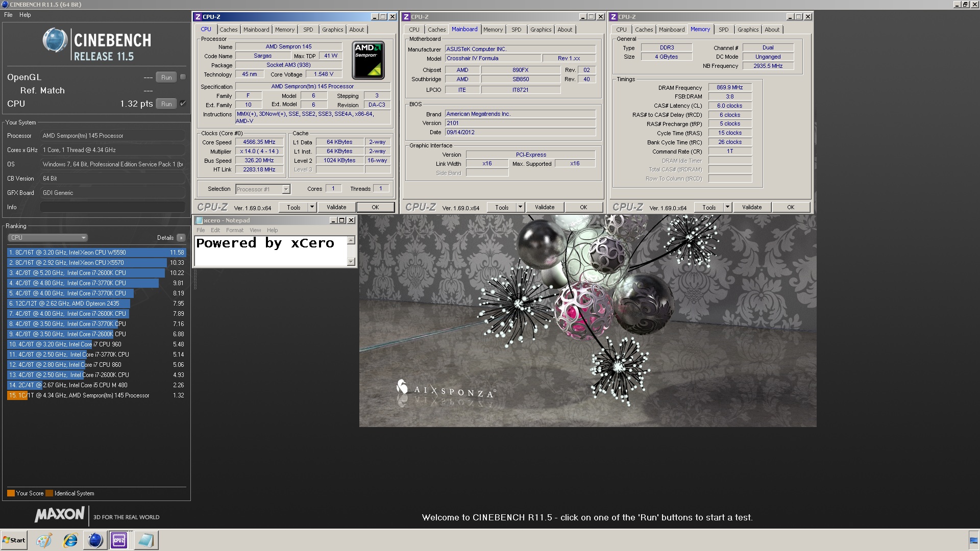
Task: Click the Your Score orange legend swatch
Action: tap(11, 493)
